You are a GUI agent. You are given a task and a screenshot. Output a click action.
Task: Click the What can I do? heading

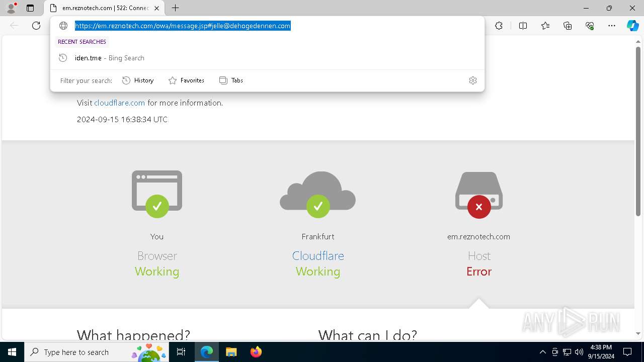point(368,334)
